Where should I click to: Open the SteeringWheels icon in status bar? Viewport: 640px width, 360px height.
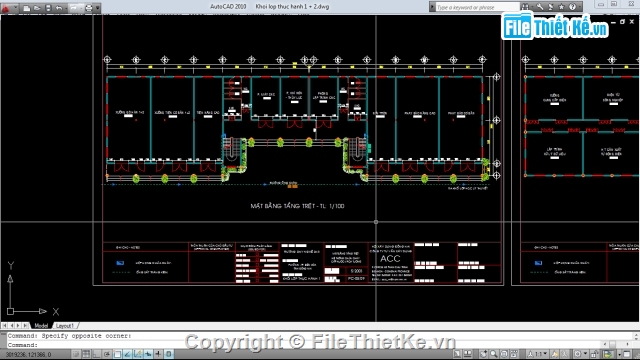coord(504,354)
